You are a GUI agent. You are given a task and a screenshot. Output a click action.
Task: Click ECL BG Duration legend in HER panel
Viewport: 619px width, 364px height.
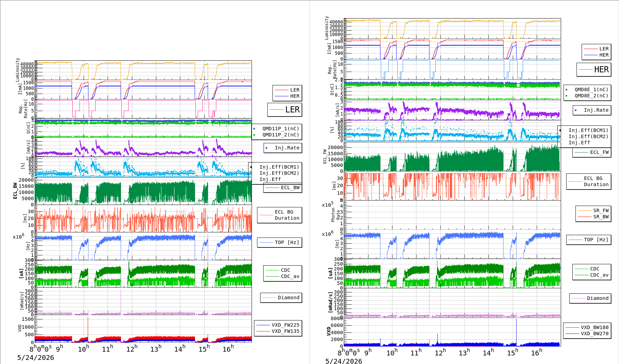596,181
